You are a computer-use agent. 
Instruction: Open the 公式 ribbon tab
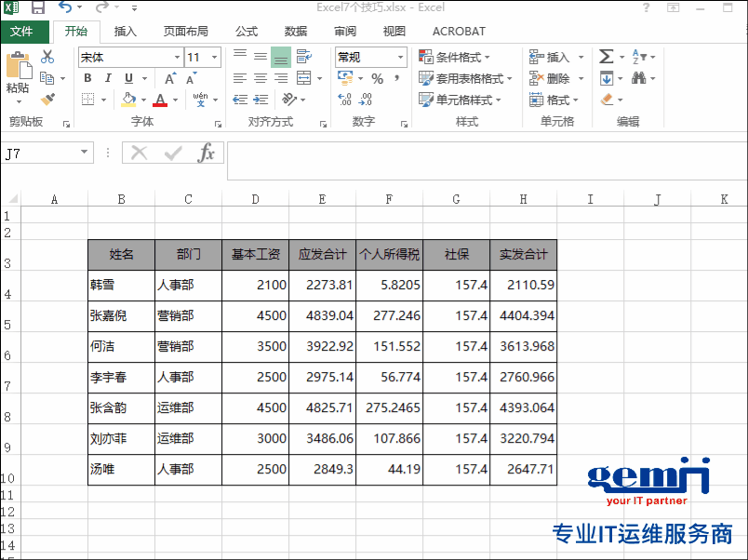tap(247, 32)
